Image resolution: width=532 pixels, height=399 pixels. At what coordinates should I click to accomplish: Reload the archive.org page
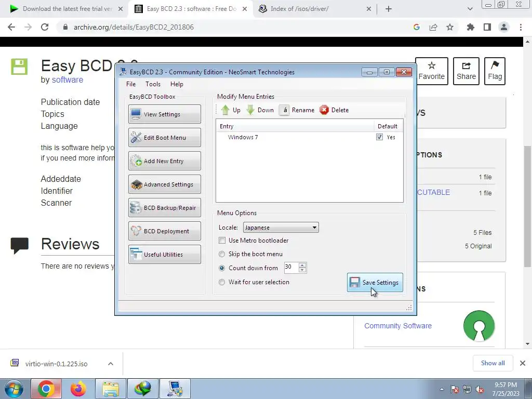tap(45, 27)
